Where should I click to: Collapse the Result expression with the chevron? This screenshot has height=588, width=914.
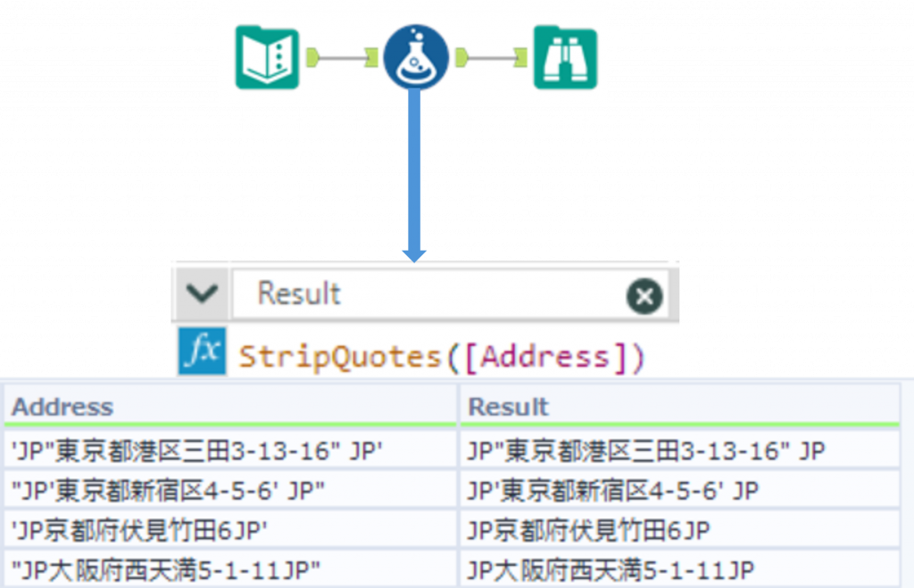point(203,294)
